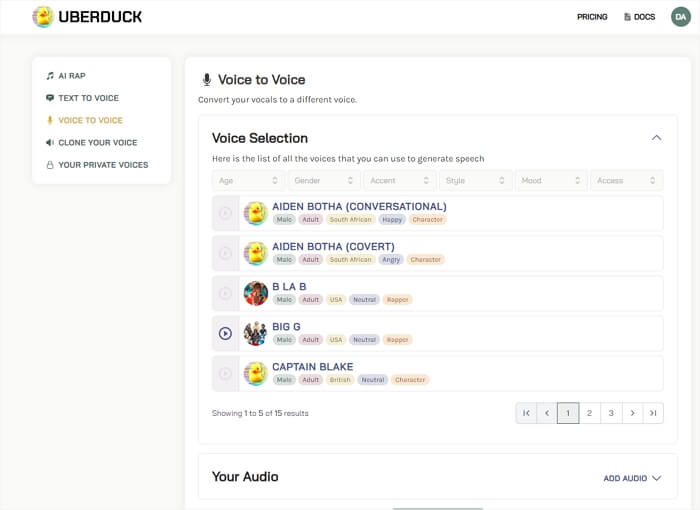The image size is (700, 510).
Task: Open the Mood filter dropdown
Action: click(x=551, y=180)
